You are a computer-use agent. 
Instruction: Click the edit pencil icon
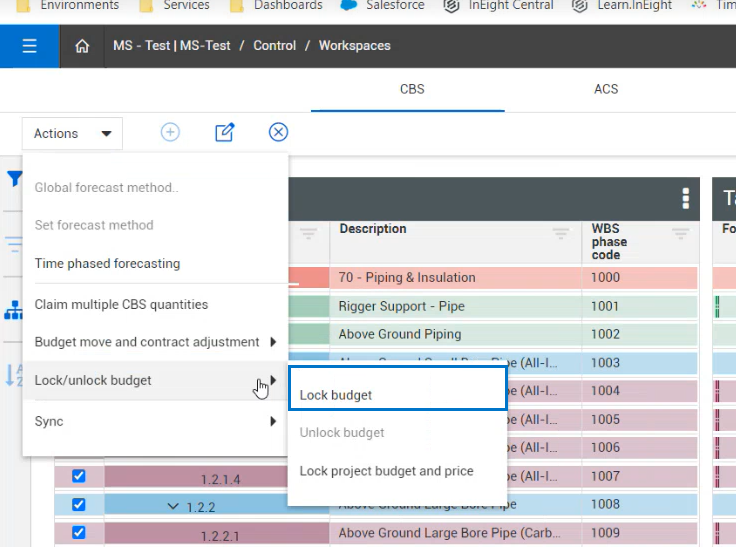click(225, 133)
